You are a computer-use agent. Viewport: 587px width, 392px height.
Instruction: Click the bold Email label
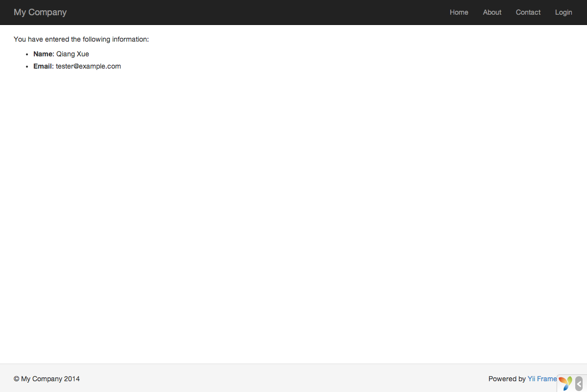point(43,66)
